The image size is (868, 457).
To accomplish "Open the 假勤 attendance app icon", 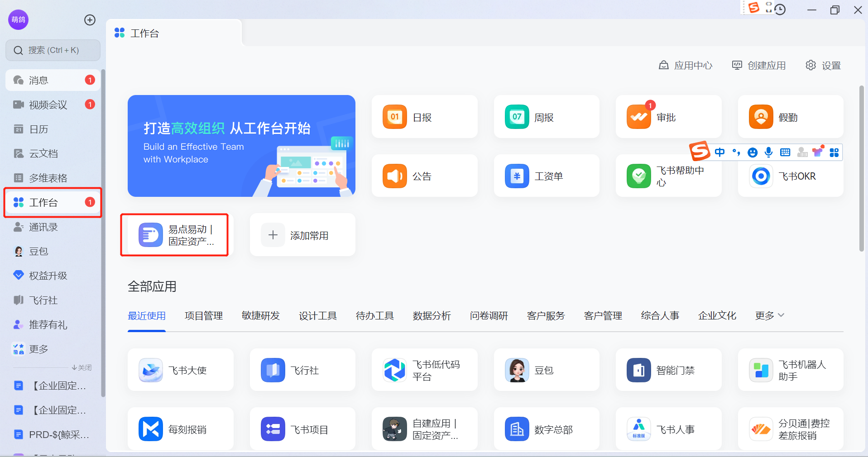I will 761,117.
